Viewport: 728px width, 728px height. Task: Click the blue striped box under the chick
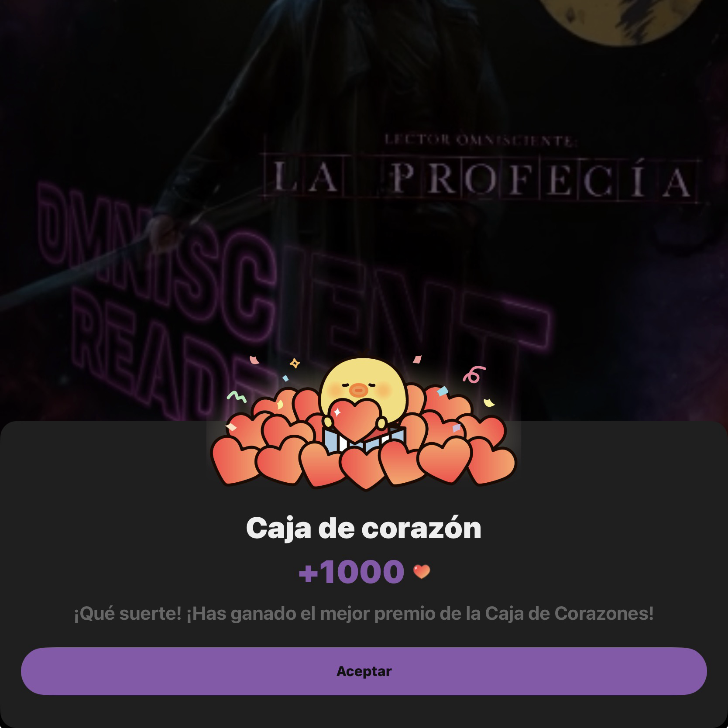click(x=365, y=439)
